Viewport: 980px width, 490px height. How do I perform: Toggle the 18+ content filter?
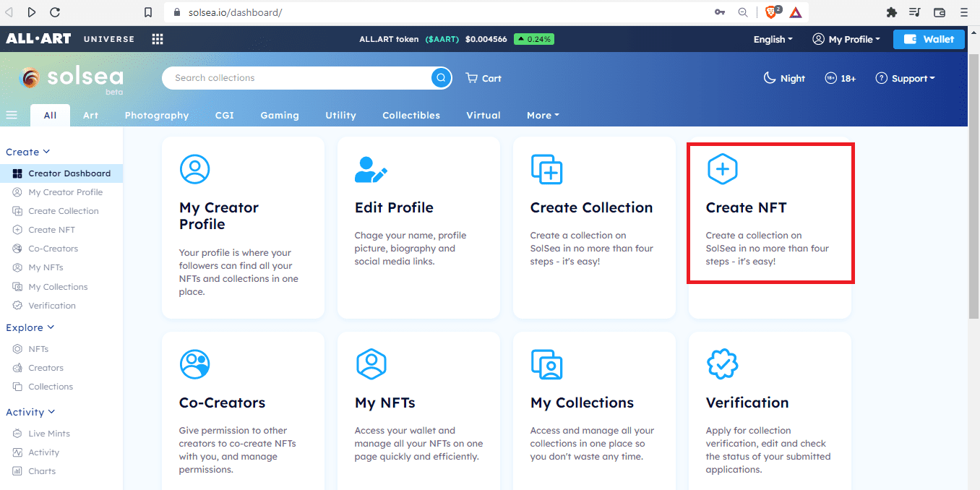840,78
